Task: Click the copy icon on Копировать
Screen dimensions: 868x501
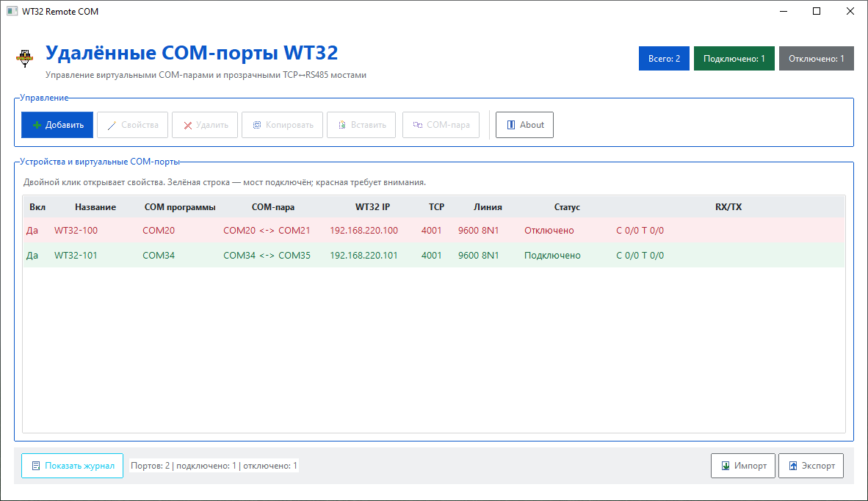Action: coord(257,125)
